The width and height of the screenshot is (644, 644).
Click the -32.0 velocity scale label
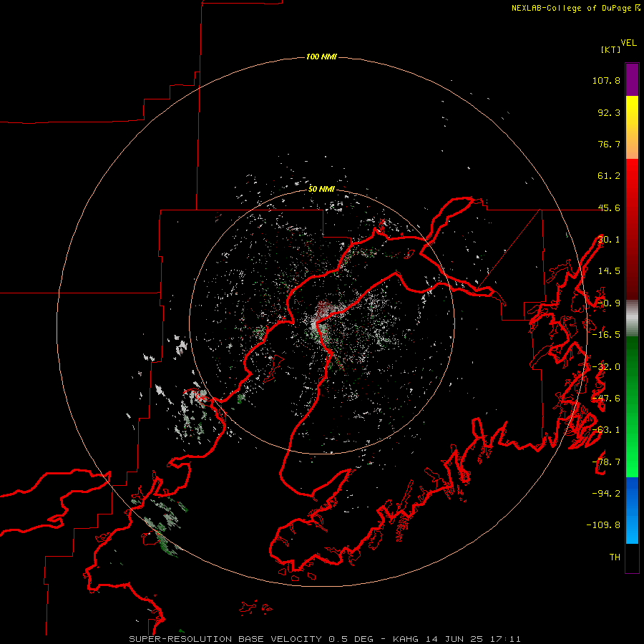point(606,367)
